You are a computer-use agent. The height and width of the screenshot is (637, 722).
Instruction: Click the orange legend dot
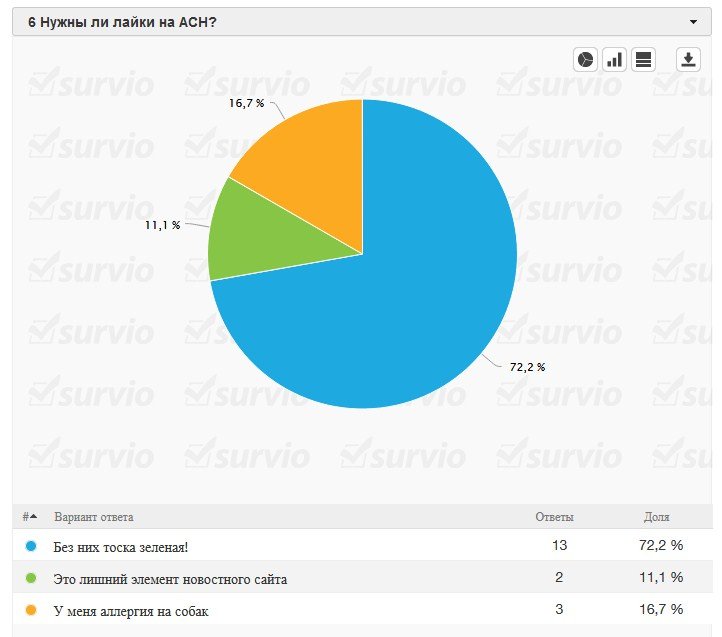31,610
